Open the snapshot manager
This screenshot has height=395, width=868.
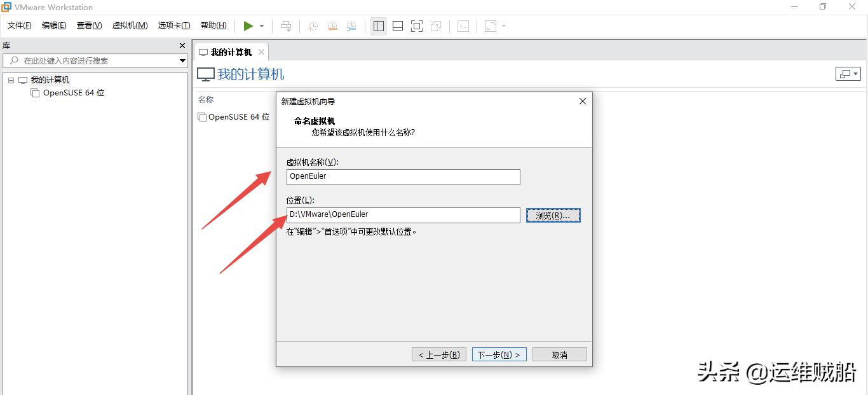(x=351, y=25)
